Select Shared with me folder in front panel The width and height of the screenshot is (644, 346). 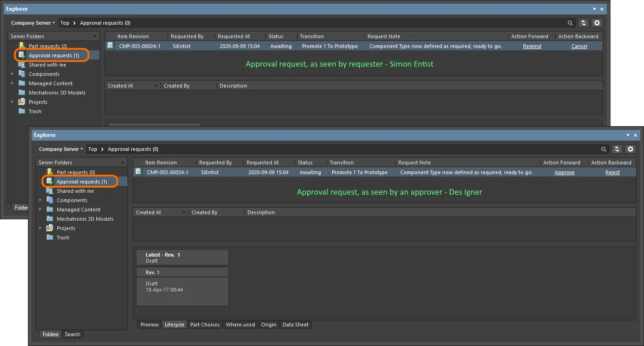tap(75, 191)
